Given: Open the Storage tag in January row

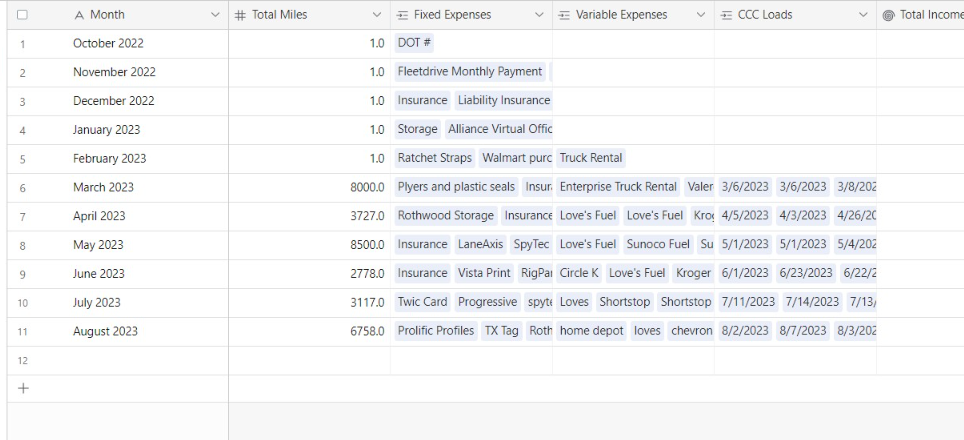Looking at the screenshot, I should pyautogui.click(x=417, y=130).
